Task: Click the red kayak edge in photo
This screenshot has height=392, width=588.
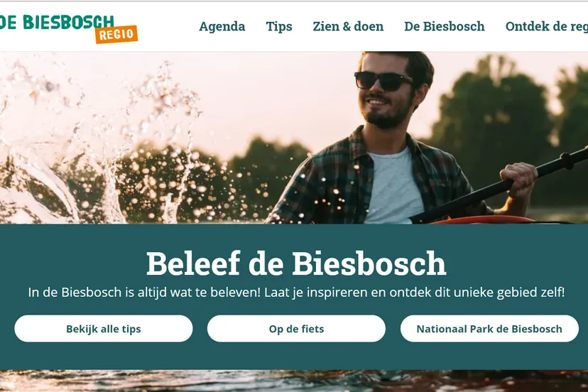Action: [x=484, y=220]
